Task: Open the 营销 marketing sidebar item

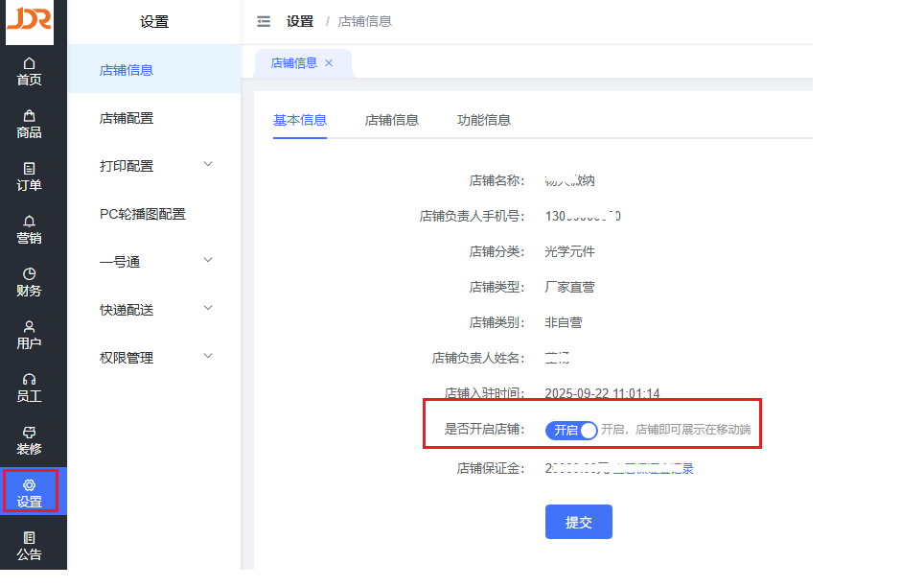Action: click(x=29, y=230)
